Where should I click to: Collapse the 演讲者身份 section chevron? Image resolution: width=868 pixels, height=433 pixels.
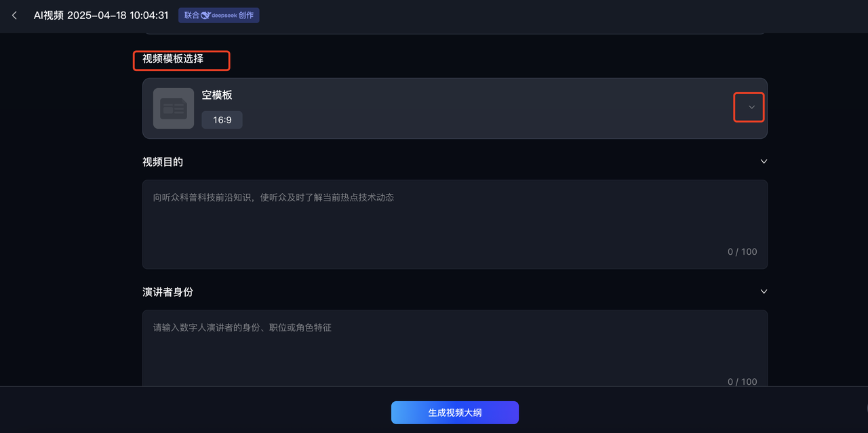coord(764,292)
